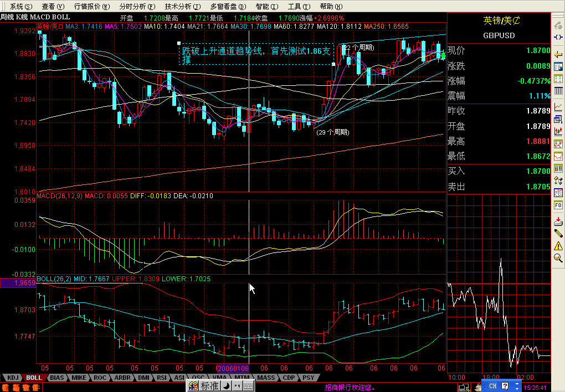
Task: Click the 周线 K线 MACD BOLL title
Action: [x=35, y=17]
